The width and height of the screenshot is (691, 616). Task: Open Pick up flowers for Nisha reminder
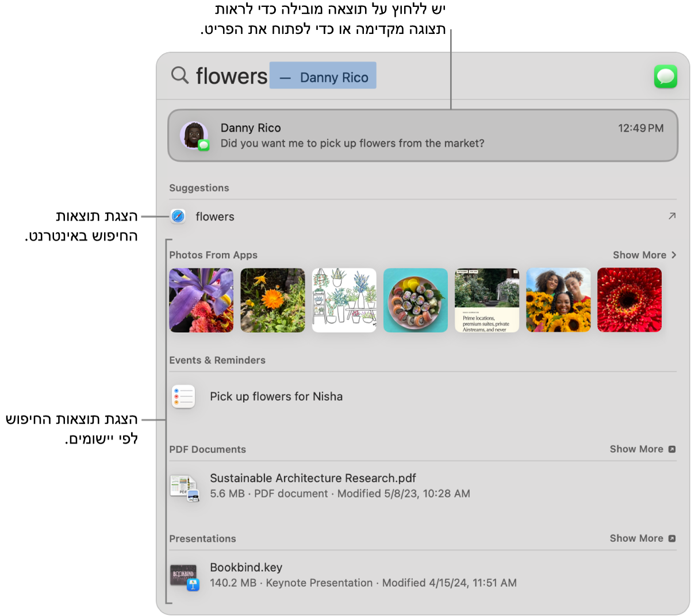point(276,396)
